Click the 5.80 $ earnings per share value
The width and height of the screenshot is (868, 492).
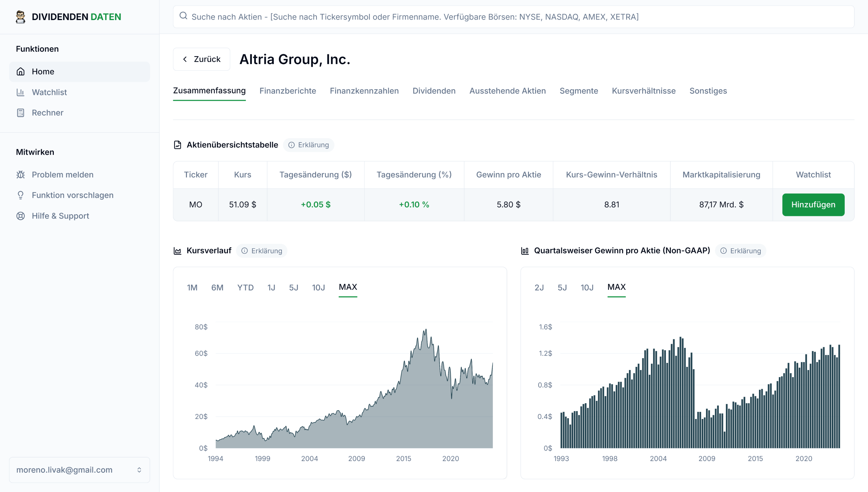509,205
